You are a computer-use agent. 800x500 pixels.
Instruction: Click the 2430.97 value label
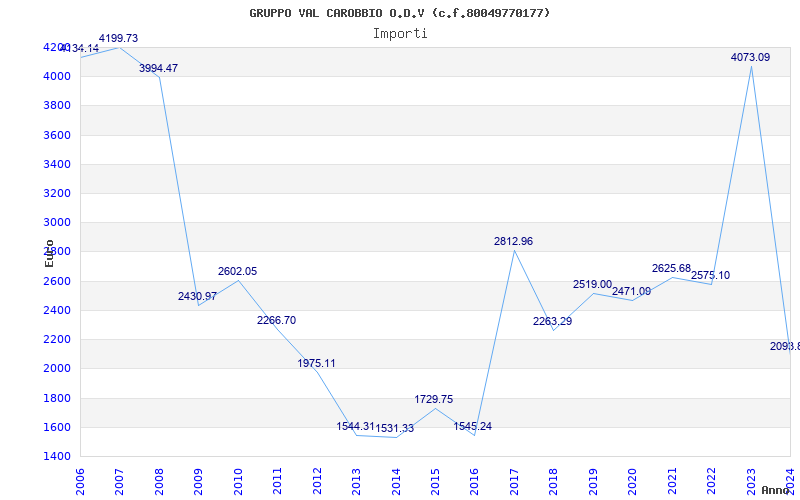(197, 296)
